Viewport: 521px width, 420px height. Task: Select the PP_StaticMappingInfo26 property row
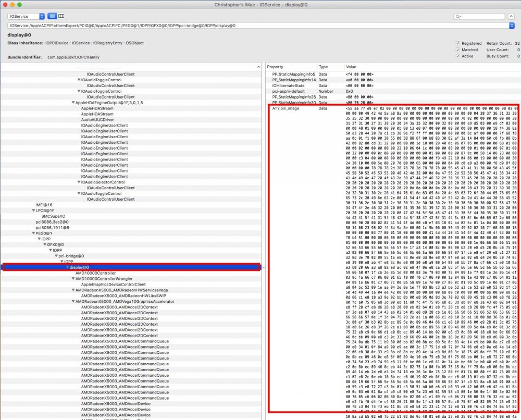pyautogui.click(x=393, y=97)
